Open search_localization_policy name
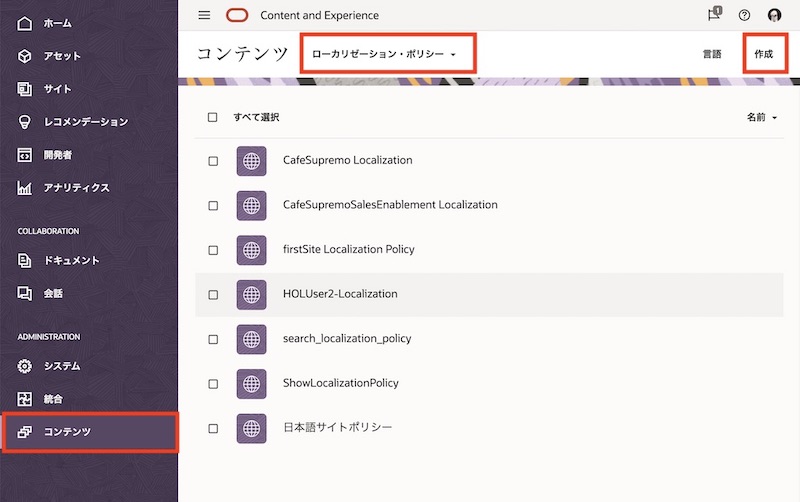 pos(347,338)
